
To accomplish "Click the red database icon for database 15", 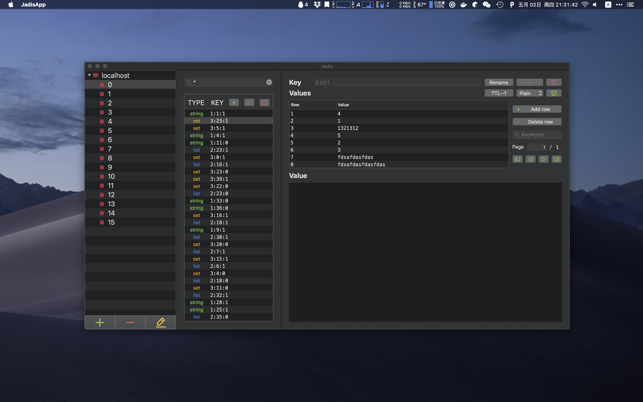I will click(x=102, y=222).
